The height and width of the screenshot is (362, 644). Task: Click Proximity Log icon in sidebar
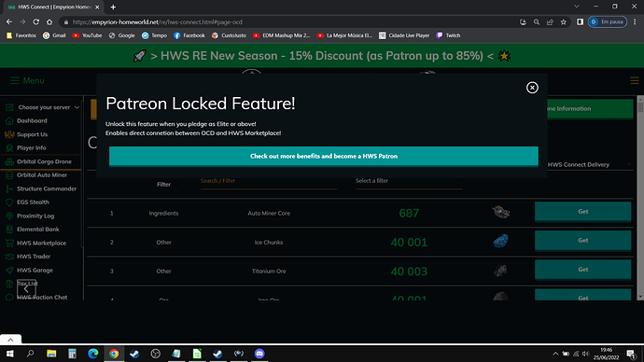[9, 216]
